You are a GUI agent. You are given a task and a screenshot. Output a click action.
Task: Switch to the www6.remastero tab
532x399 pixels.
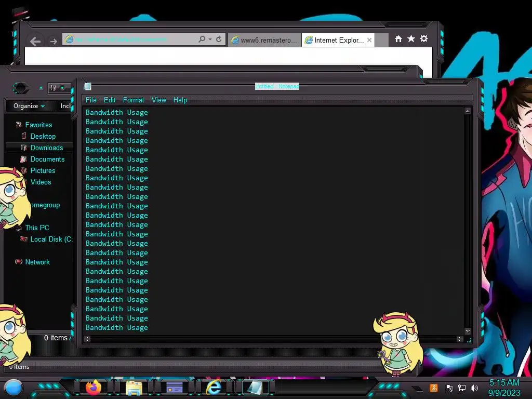[x=264, y=40]
